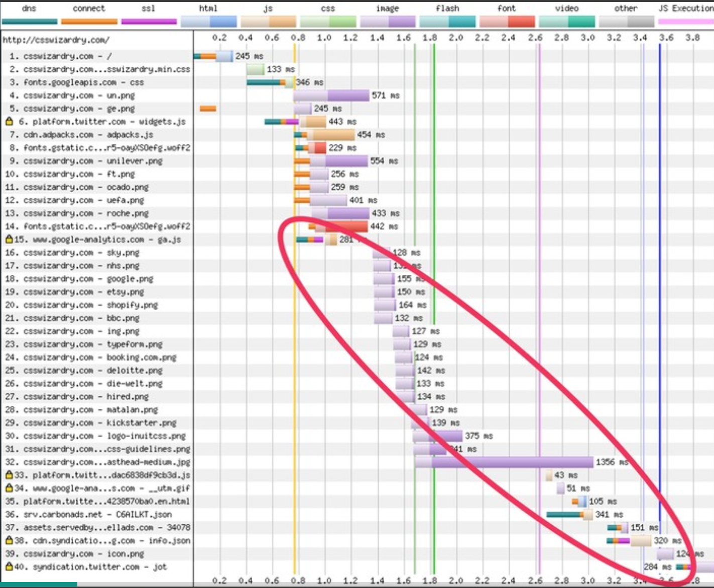Select request 19 etsy.png
The width and height of the screenshot is (714, 588).
(x=74, y=291)
